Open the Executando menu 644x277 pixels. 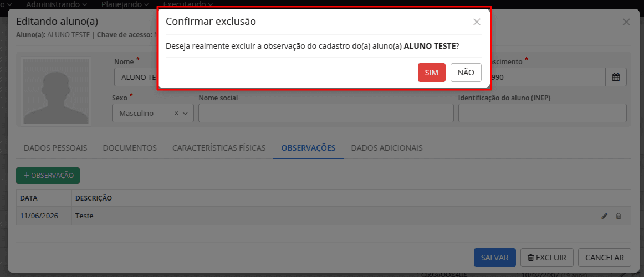[188, 4]
